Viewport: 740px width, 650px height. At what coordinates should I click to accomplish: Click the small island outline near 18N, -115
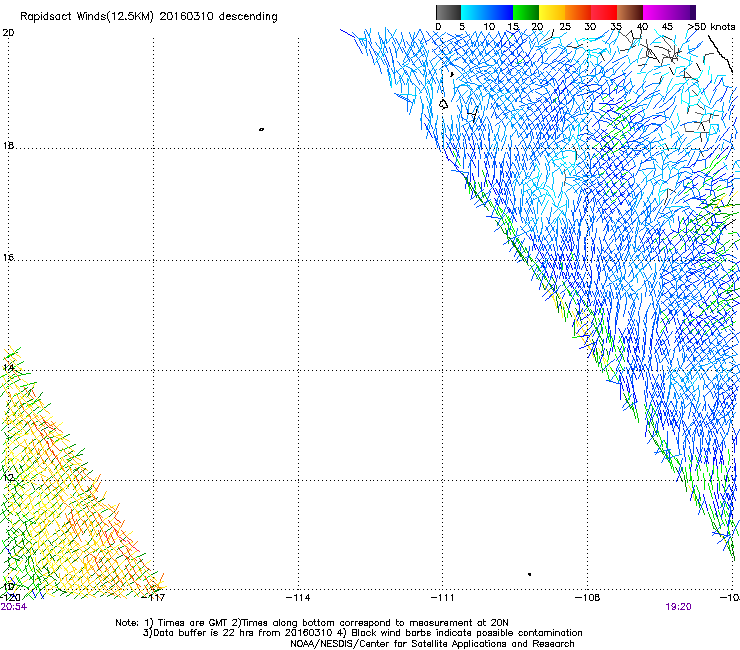click(261, 129)
